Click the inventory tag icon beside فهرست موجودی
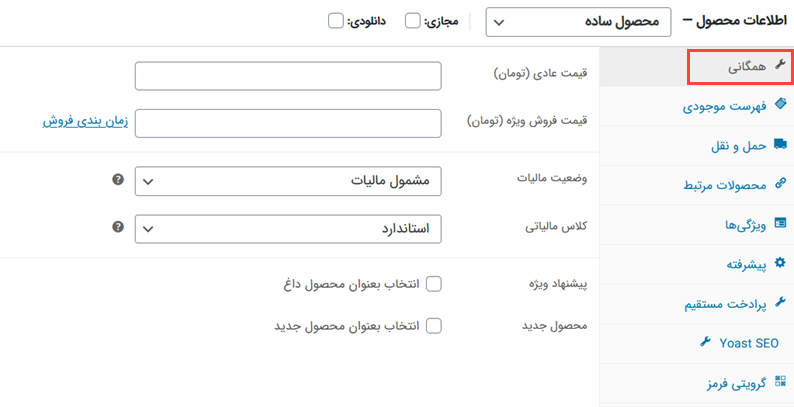Viewport: 794px width, 407px height. tap(780, 103)
